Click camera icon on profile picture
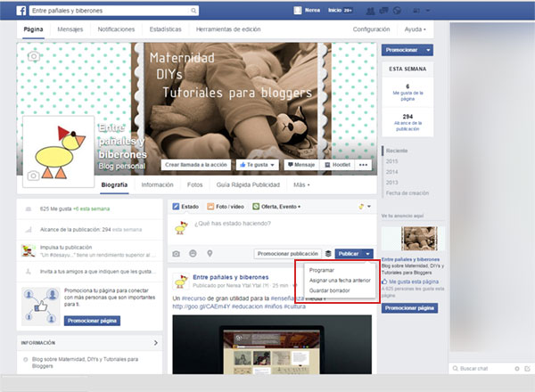Image resolution: width=535 pixels, height=392 pixels. (33, 176)
